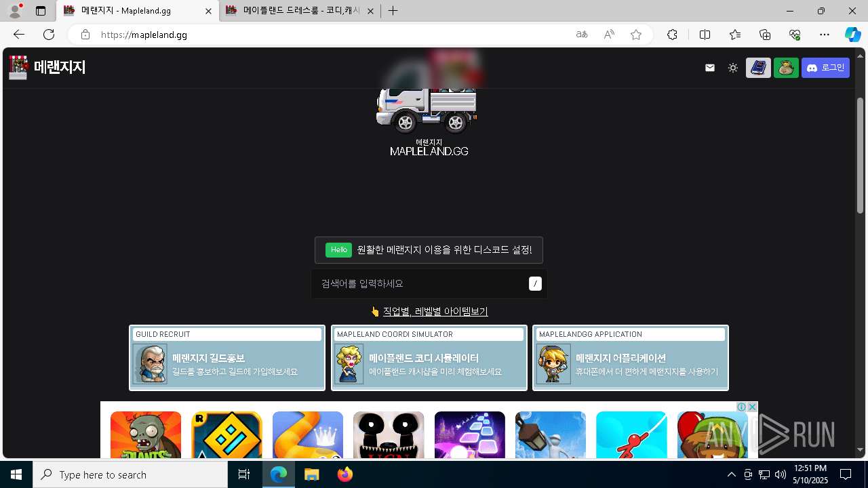The width and height of the screenshot is (868, 488).
Task: Open the browser extensions puzzle icon
Action: click(x=672, y=35)
